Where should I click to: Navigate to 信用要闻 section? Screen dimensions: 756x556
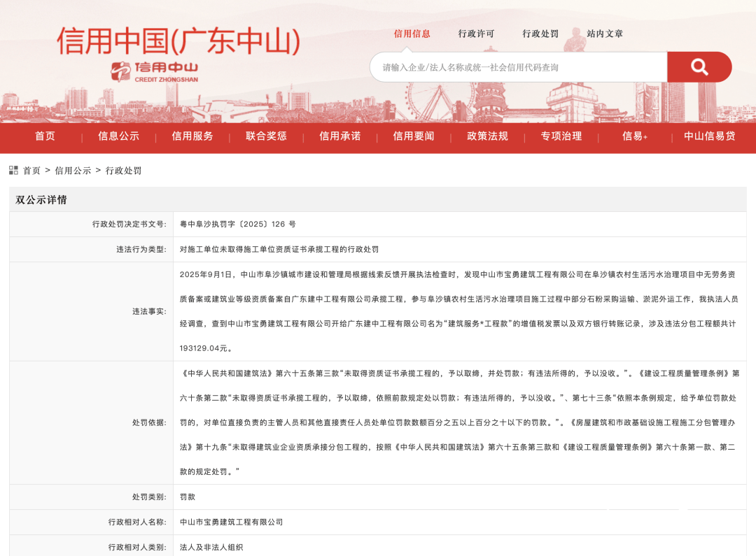(414, 136)
